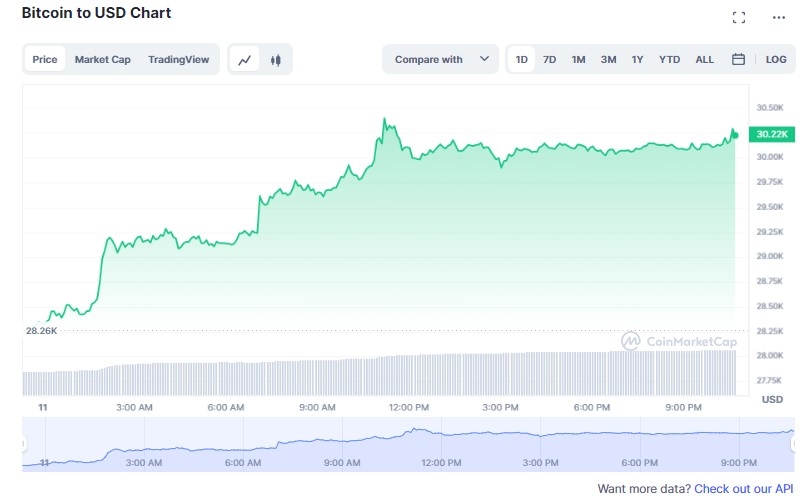The image size is (807, 497).
Task: Toggle LOG scale on chart
Action: 776,59
